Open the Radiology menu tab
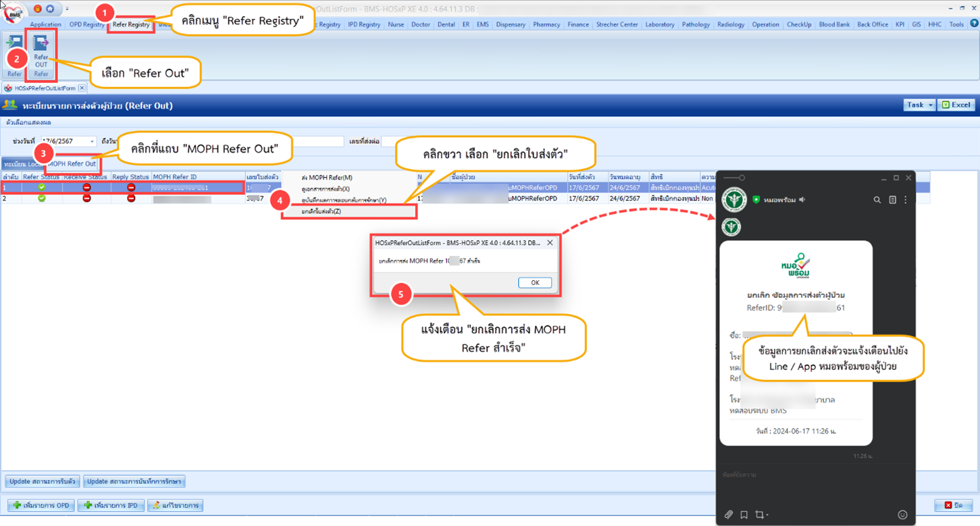This screenshot has width=980, height=526. (x=731, y=24)
